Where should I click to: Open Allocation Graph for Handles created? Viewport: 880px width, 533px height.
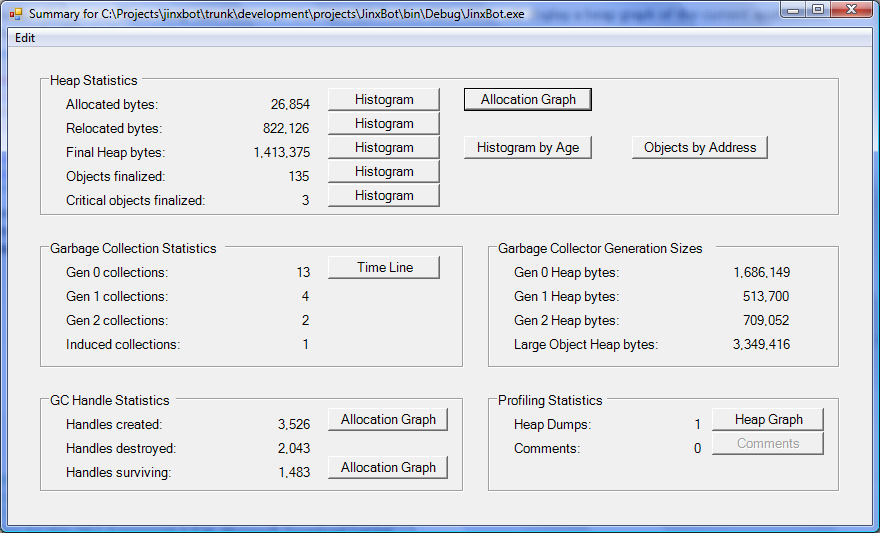pos(388,420)
